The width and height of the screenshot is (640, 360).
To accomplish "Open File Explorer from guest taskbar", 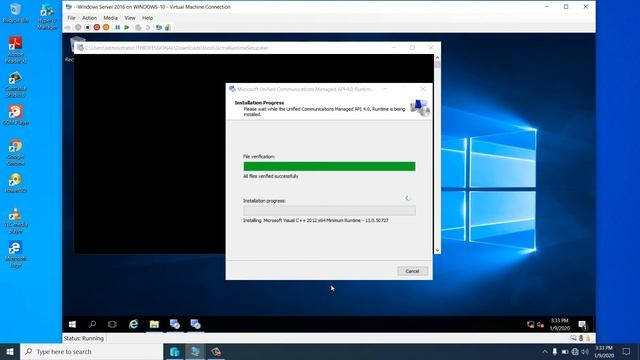I will [154, 324].
